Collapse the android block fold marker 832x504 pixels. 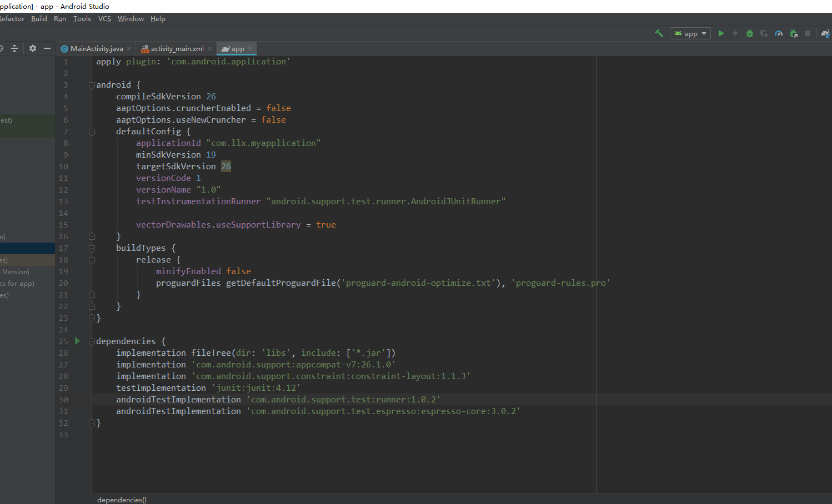coord(92,85)
